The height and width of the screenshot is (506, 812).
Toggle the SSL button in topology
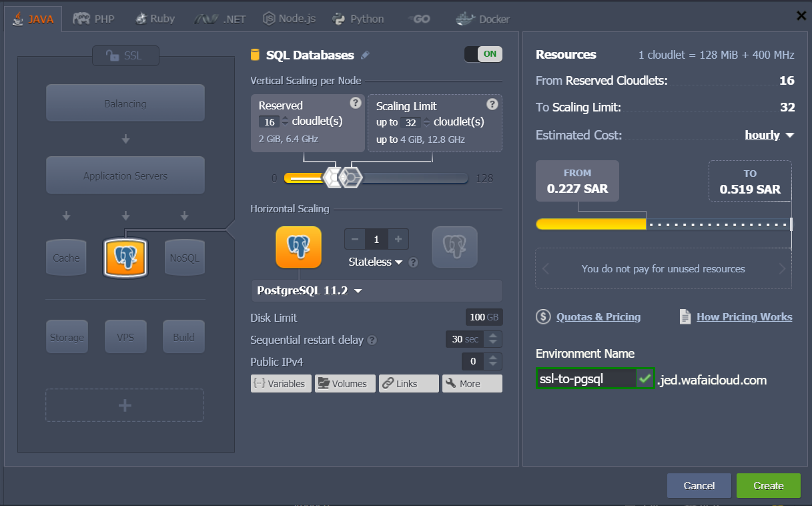tap(125, 56)
